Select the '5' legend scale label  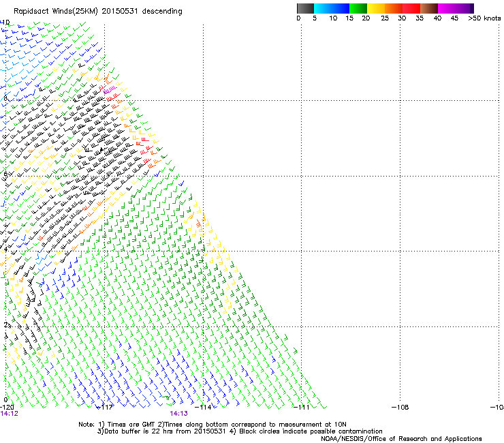[x=315, y=18]
